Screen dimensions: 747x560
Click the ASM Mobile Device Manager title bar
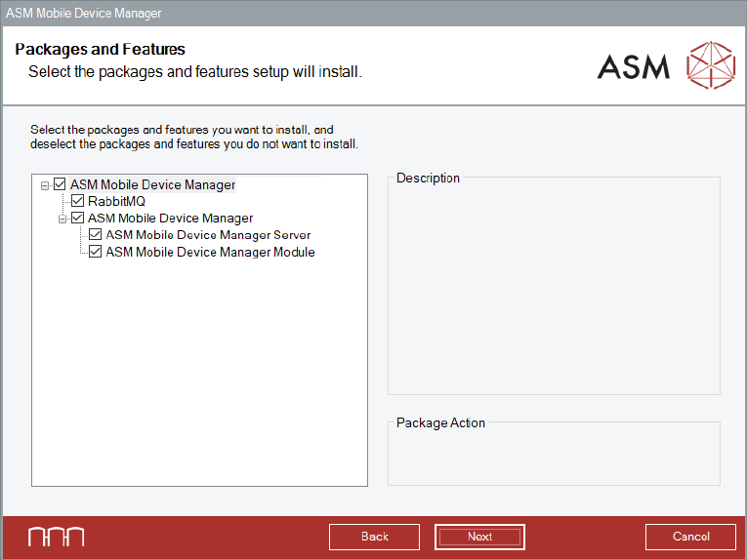coord(373,13)
